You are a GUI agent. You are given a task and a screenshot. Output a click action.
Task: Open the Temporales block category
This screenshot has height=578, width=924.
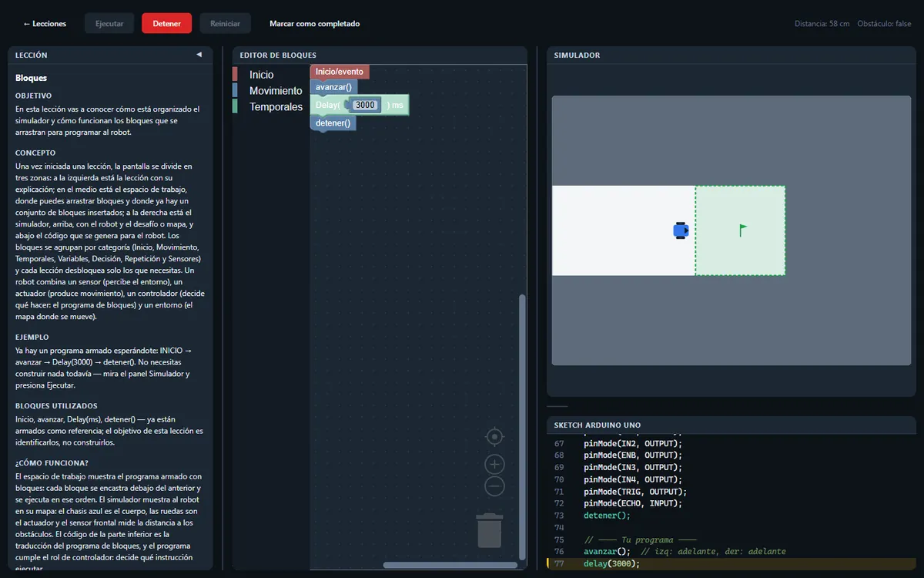pyautogui.click(x=276, y=107)
